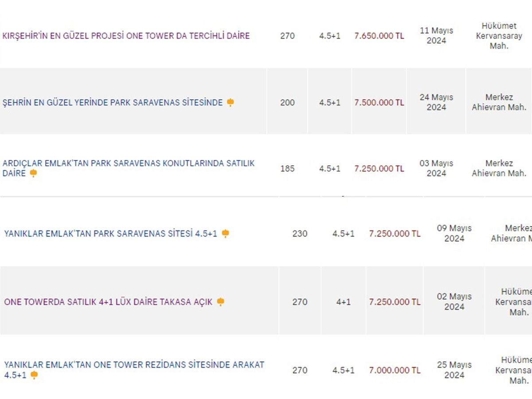532x399 pixels.
Task: Click orange badge icon beside ŞEHRİN EN GÜZEL YERİNDE listing
Action: point(230,103)
